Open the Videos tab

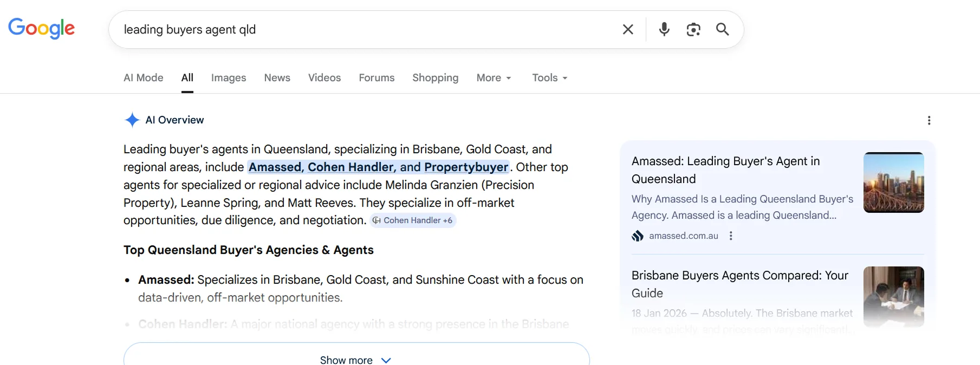(324, 77)
